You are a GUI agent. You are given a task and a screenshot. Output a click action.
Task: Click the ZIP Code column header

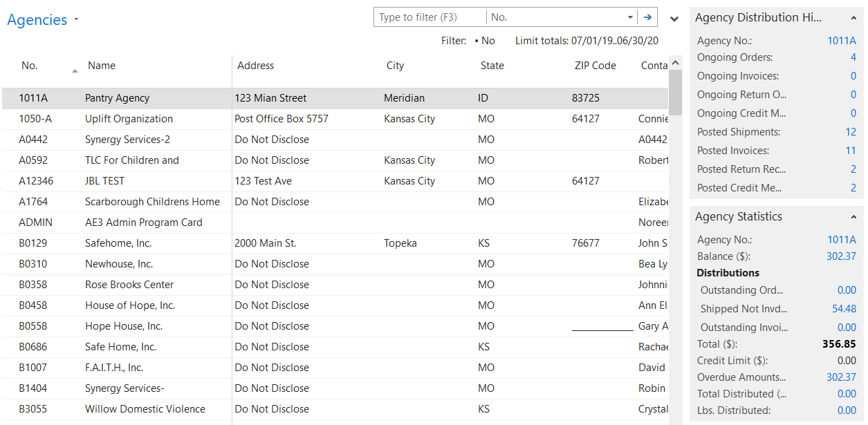click(x=595, y=66)
